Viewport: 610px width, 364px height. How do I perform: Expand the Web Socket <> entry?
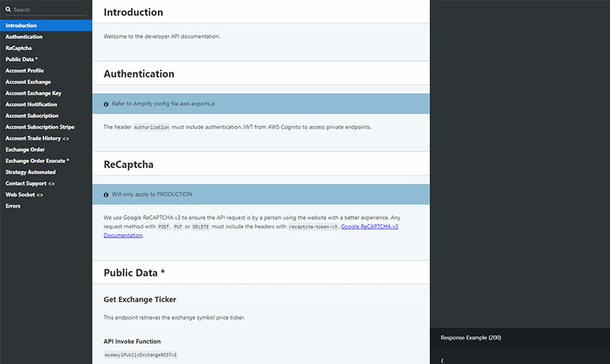pyautogui.click(x=24, y=195)
